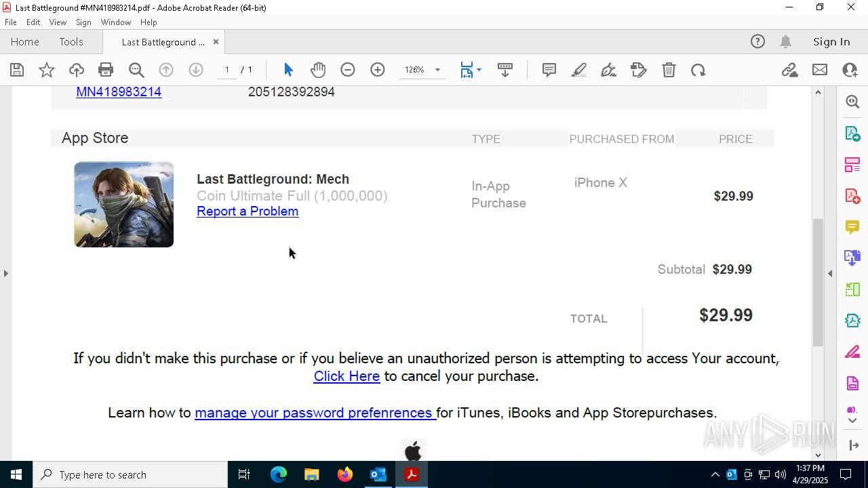Upload the file to cloud storage
868x488 pixels.
(x=77, y=70)
